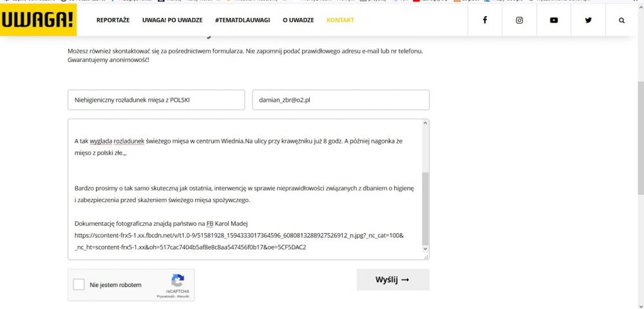644x309 pixels.
Task: Open the #TEMATDLAUWAGI section
Action: coord(243,20)
